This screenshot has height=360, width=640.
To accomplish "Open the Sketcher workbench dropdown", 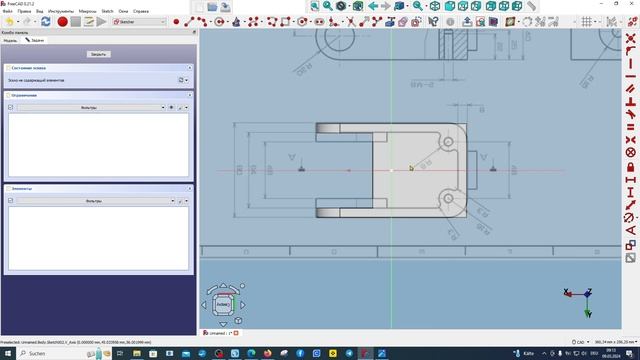I will coord(140,22).
